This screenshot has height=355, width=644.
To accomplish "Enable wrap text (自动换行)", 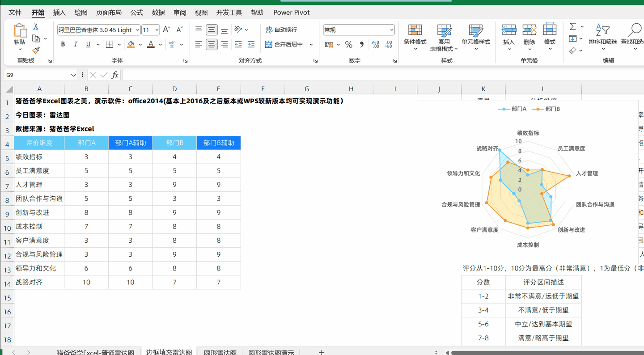I will click(280, 30).
